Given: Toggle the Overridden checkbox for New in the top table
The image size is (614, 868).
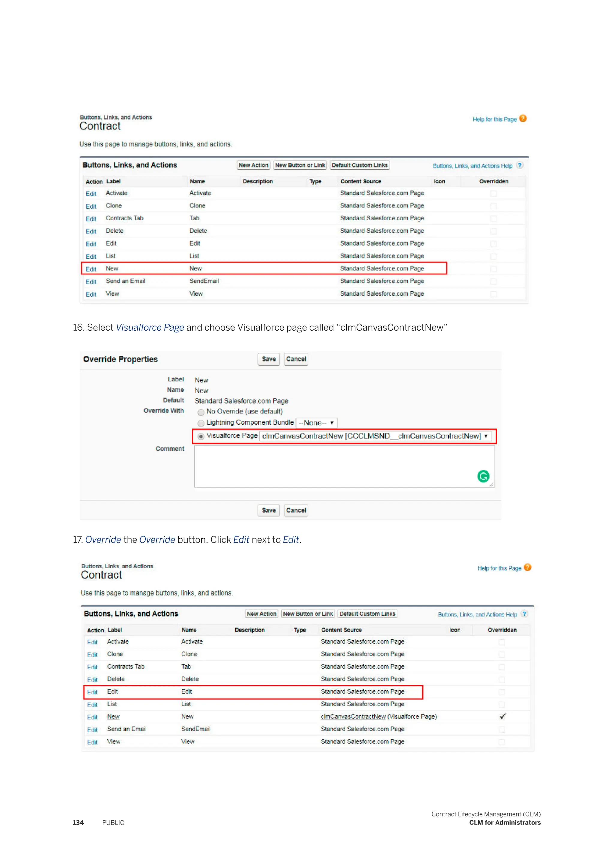Looking at the screenshot, I should tap(493, 269).
